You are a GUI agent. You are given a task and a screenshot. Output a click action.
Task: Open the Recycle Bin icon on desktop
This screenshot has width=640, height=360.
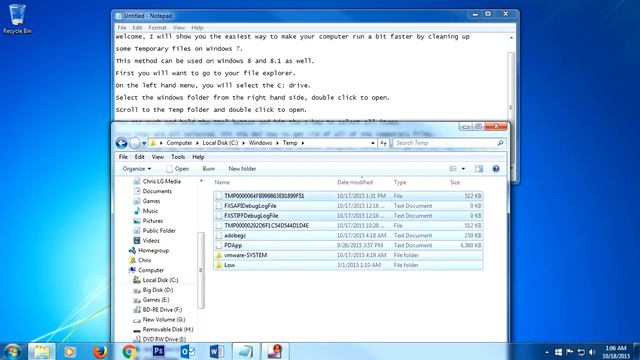[17, 19]
